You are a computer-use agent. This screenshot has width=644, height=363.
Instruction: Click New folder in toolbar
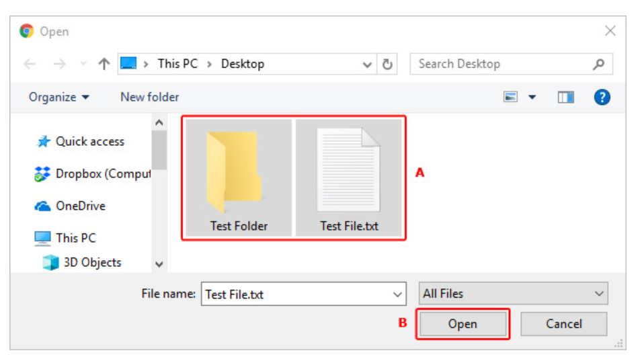click(149, 97)
